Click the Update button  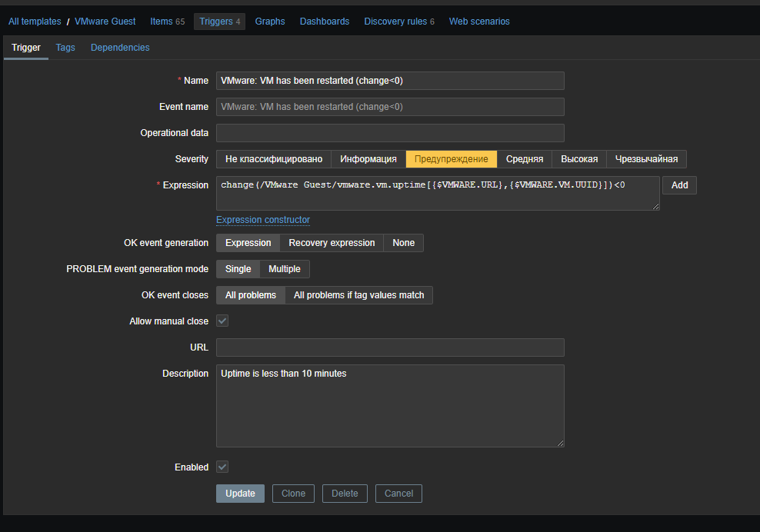(x=240, y=494)
